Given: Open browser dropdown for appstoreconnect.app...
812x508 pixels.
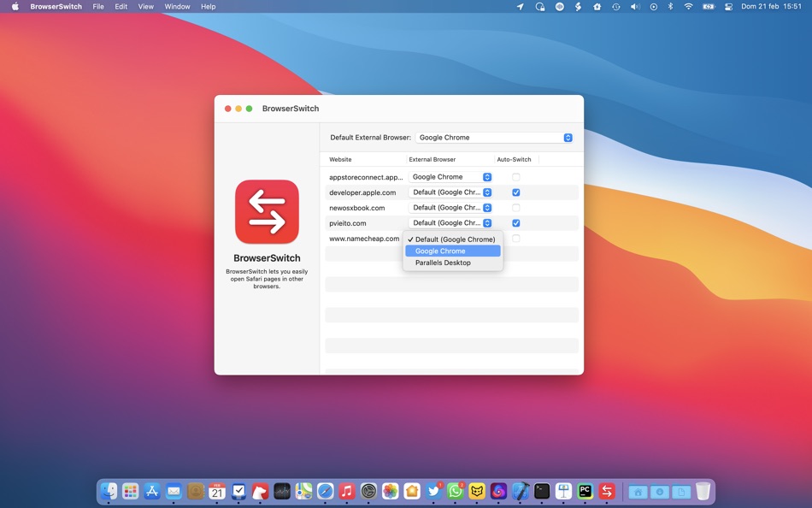Looking at the screenshot, I should tap(450, 177).
